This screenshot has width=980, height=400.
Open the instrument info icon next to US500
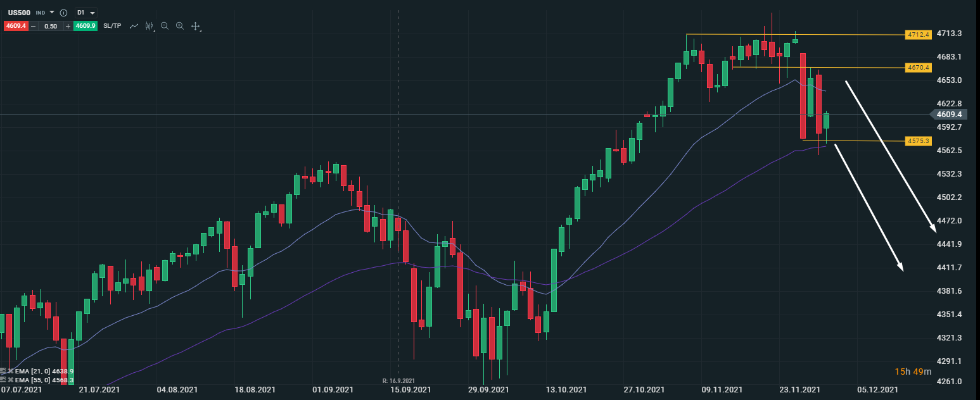(63, 13)
